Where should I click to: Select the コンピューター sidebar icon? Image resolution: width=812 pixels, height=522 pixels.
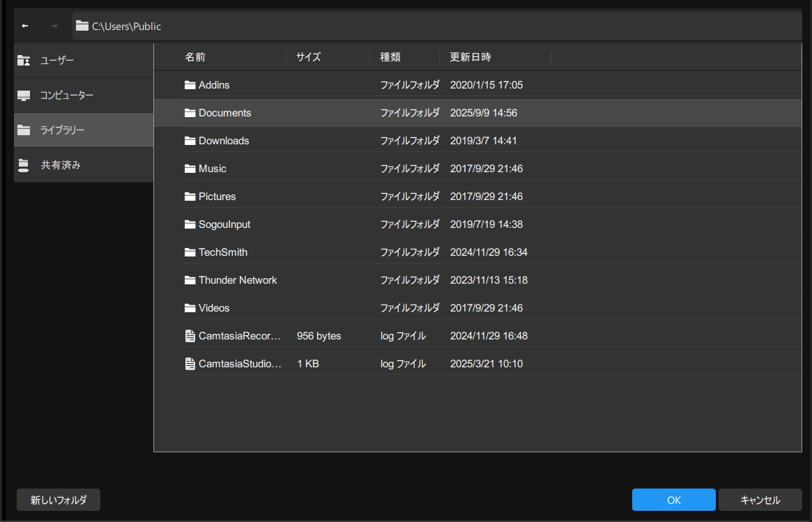click(x=24, y=95)
